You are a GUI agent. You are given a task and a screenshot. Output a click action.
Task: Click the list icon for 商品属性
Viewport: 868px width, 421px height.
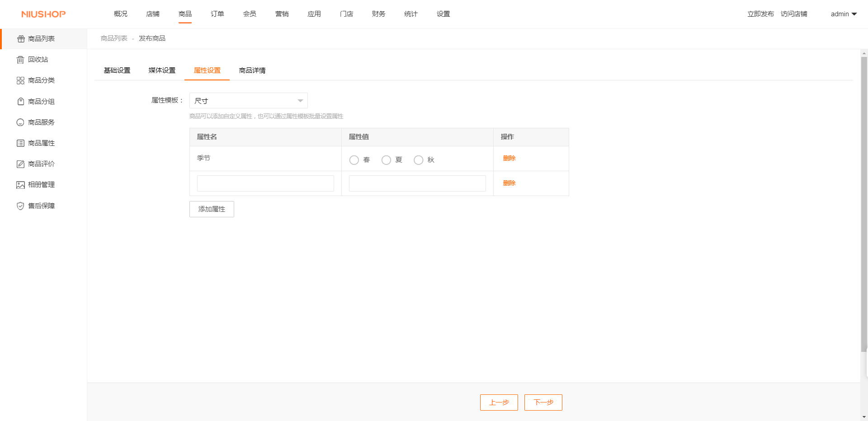20,143
